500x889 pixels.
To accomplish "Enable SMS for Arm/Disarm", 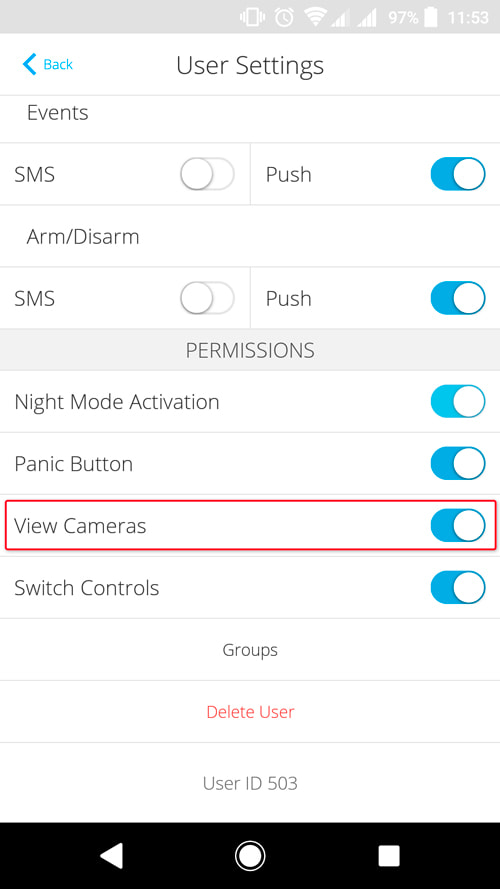I will 207,298.
